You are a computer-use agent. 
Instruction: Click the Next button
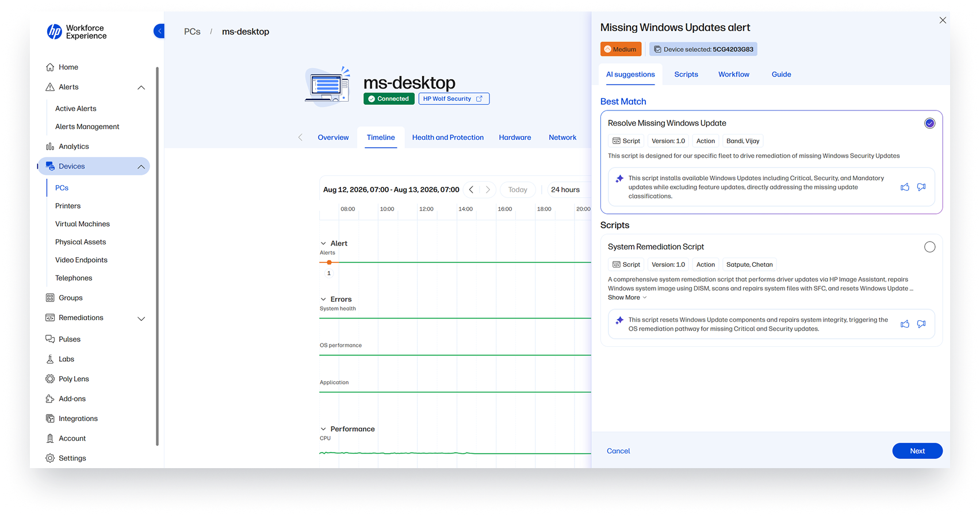coord(917,451)
